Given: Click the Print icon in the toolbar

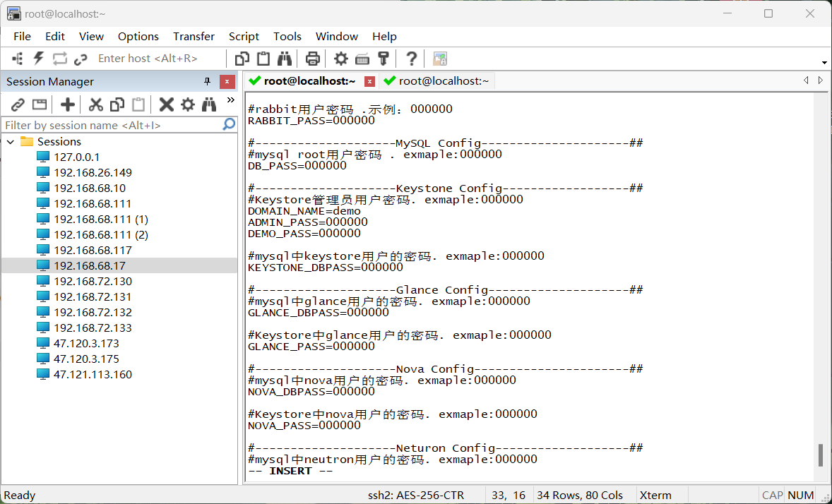Looking at the screenshot, I should [312, 59].
